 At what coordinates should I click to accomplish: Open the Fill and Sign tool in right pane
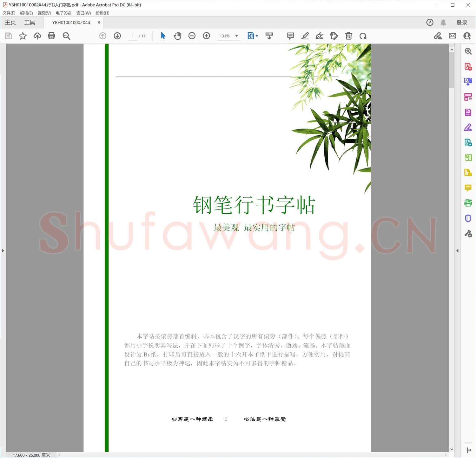[468, 127]
